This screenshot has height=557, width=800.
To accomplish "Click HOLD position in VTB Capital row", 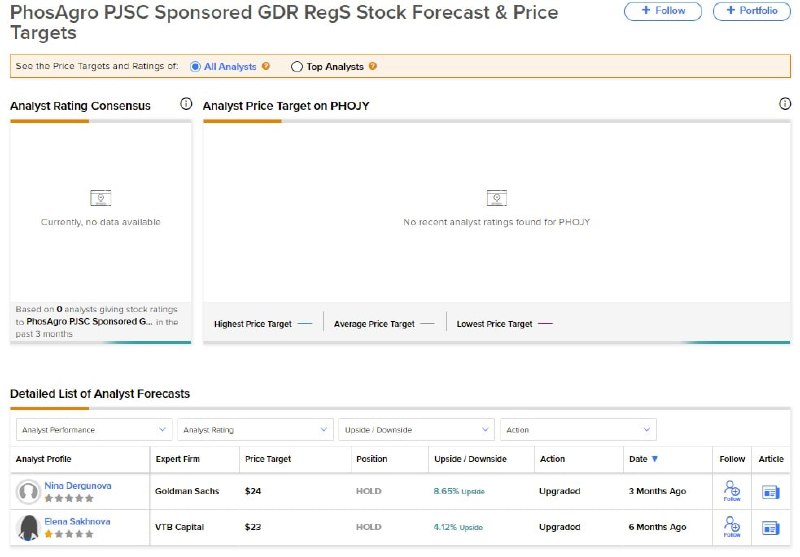I will 368,527.
